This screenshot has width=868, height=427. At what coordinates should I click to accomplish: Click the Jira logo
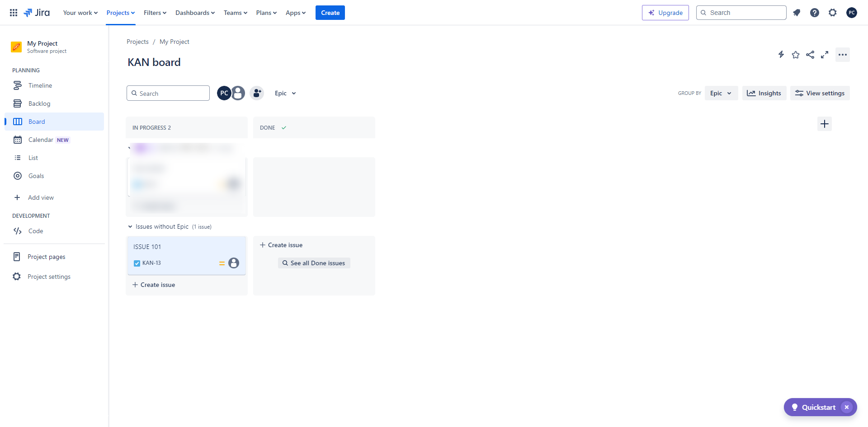37,13
